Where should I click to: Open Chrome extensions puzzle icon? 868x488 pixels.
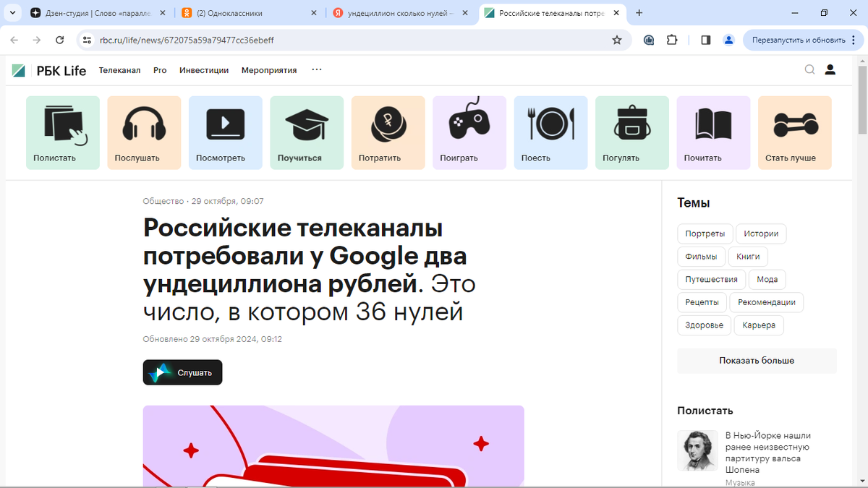pos(672,40)
